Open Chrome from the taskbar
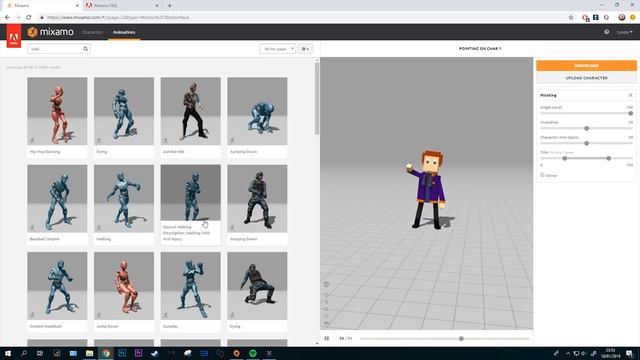The width and height of the screenshot is (640, 360). tap(106, 353)
